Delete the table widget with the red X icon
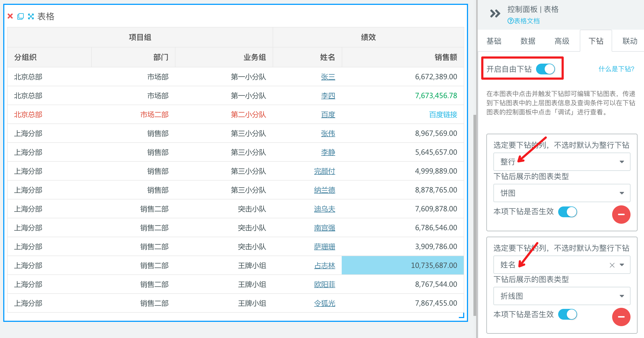The height and width of the screenshot is (338, 644). point(10,16)
